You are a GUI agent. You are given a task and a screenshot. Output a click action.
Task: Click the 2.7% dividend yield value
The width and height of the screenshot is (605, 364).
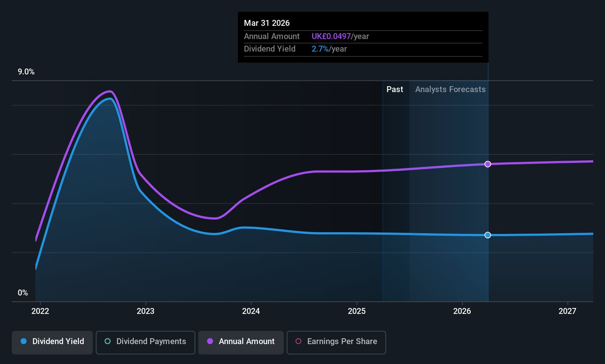320,49
